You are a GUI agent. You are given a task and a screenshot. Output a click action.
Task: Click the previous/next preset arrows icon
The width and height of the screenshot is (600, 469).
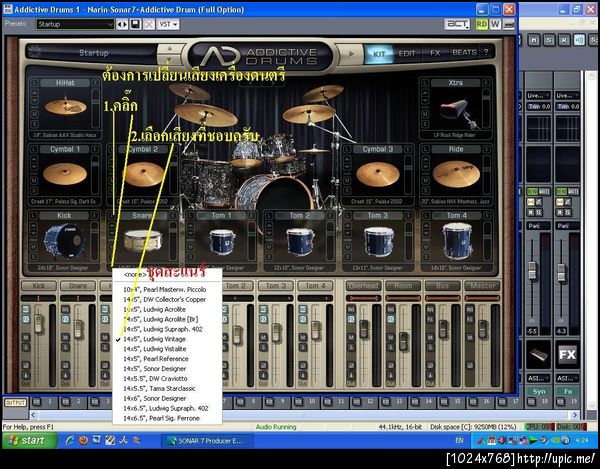click(122, 24)
